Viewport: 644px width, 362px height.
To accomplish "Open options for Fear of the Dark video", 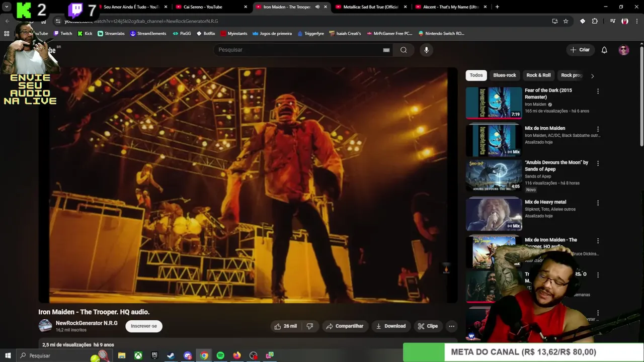I will tap(598, 92).
